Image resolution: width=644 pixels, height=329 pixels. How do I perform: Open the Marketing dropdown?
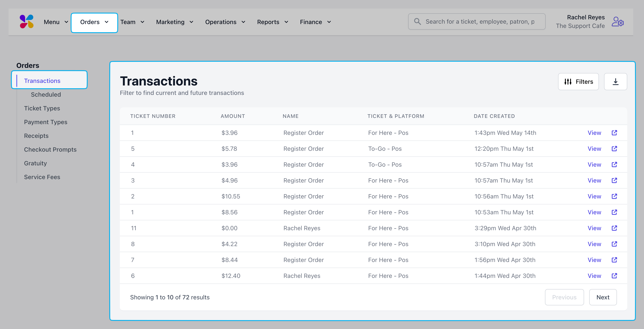pos(174,22)
